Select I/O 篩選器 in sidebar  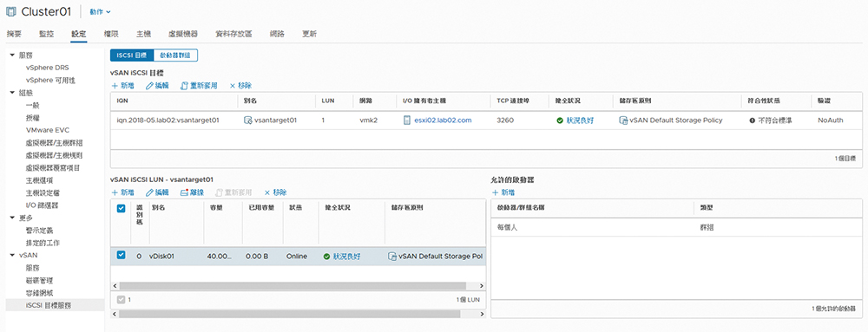click(x=42, y=205)
